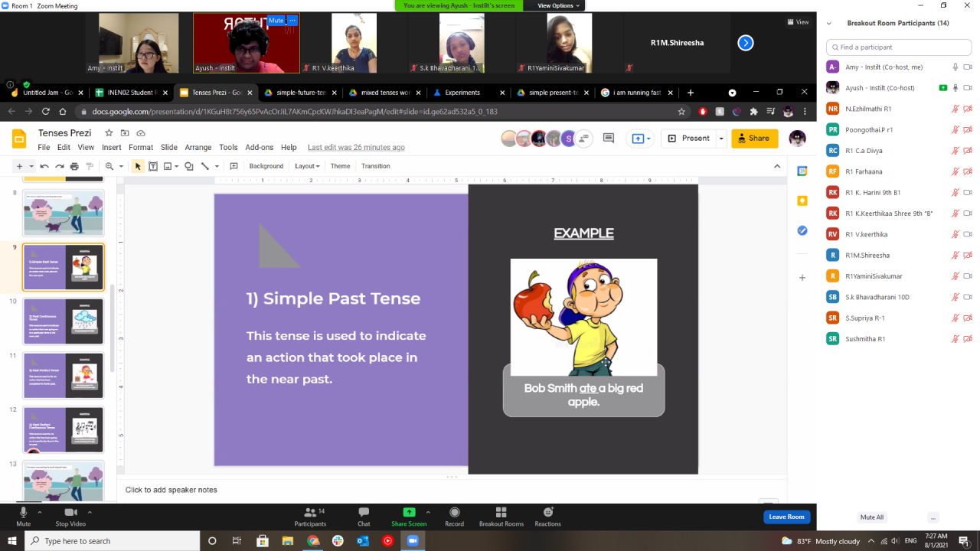Toggle N.Ezhilmathi R1's microphone in participants
This screenshot has height=551, width=980.
click(955, 109)
